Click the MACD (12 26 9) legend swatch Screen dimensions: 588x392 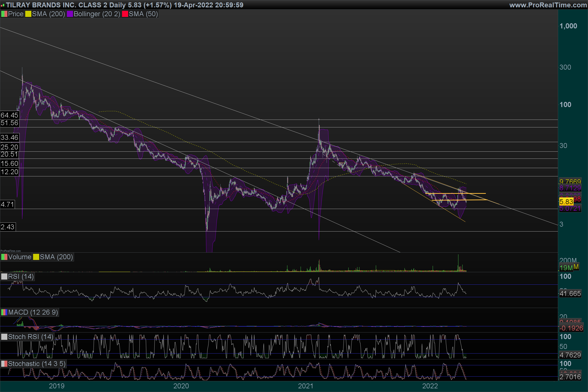click(x=4, y=312)
